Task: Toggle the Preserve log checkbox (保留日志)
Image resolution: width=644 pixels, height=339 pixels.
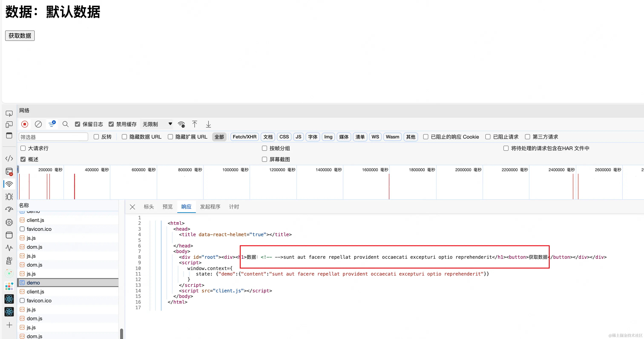Action: tap(78, 124)
